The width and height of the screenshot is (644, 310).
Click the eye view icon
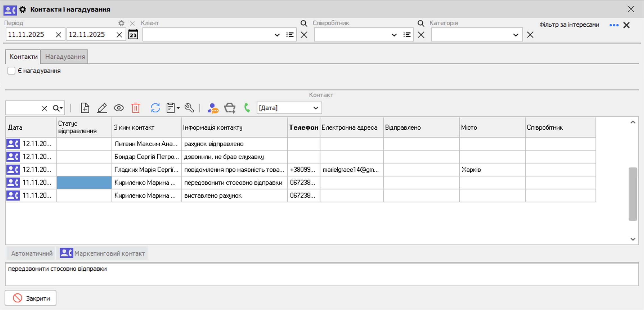point(119,108)
